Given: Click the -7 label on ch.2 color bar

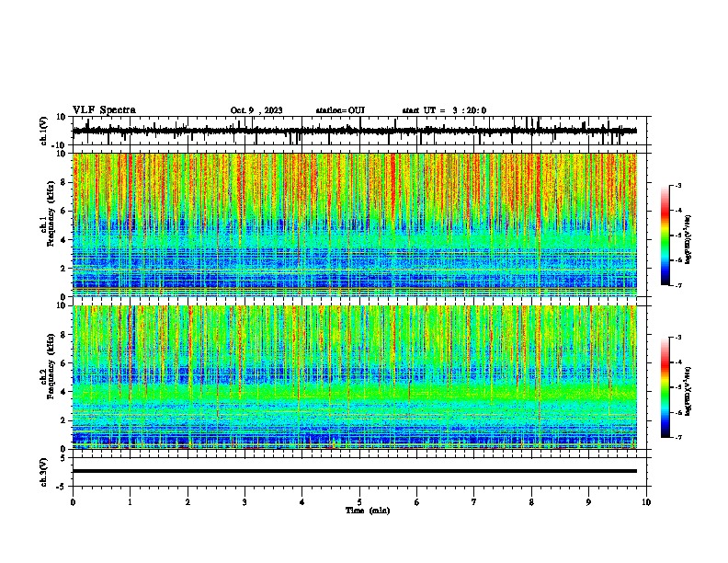Looking at the screenshot, I should pos(677,437).
